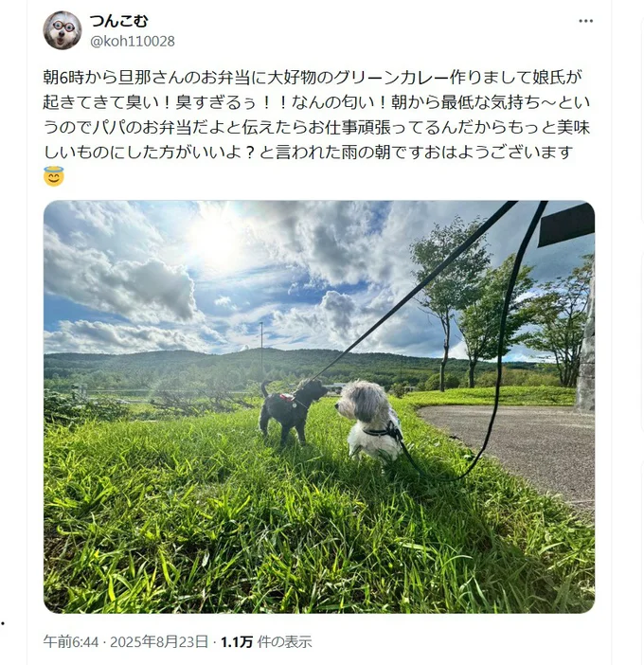
Task: Click the black sign at photo corner
Action: [x=566, y=225]
